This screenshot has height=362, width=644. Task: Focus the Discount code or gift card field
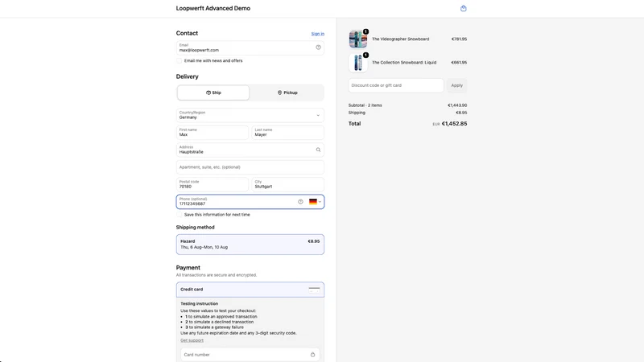click(x=396, y=85)
